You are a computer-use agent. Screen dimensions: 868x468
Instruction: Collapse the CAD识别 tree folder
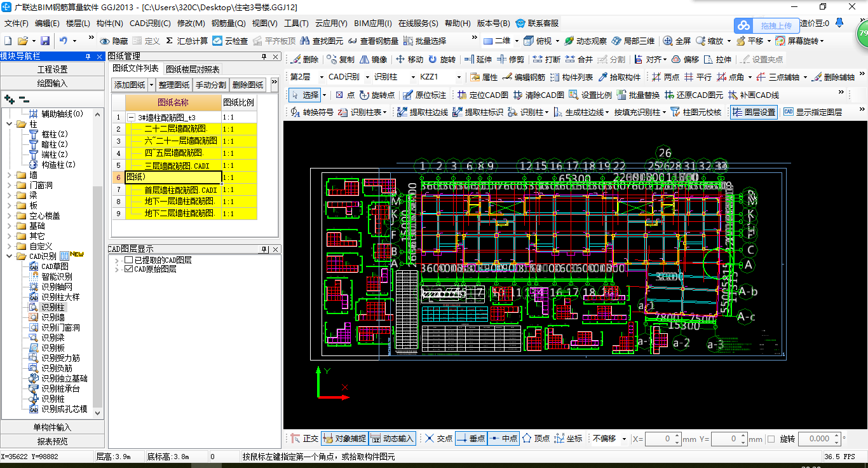[9, 256]
